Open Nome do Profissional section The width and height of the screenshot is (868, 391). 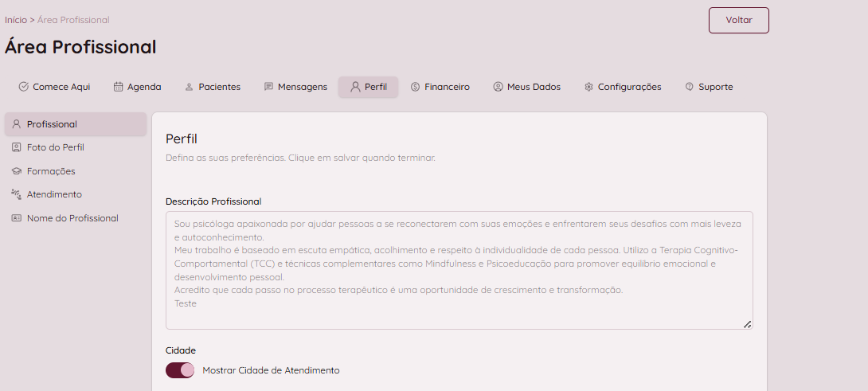tap(72, 218)
